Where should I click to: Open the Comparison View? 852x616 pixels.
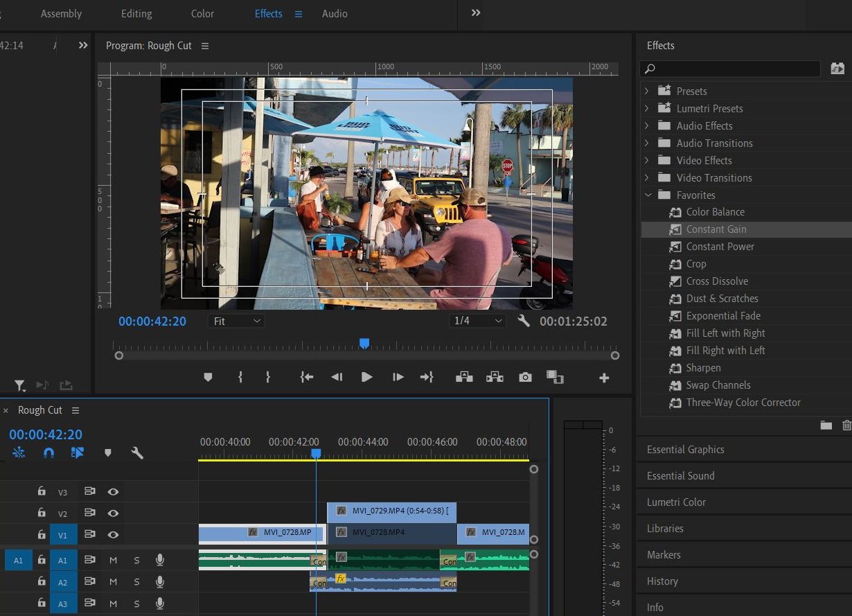[x=555, y=377]
